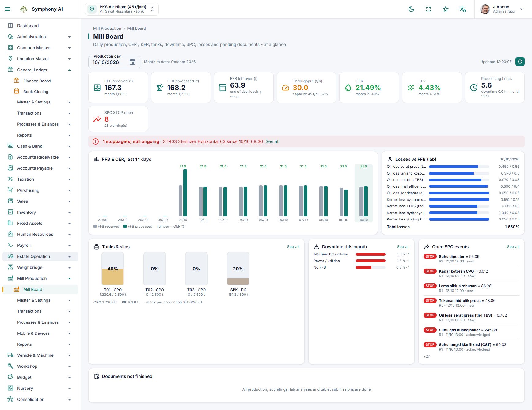
Task: Click the FFB received card icon
Action: [97, 88]
